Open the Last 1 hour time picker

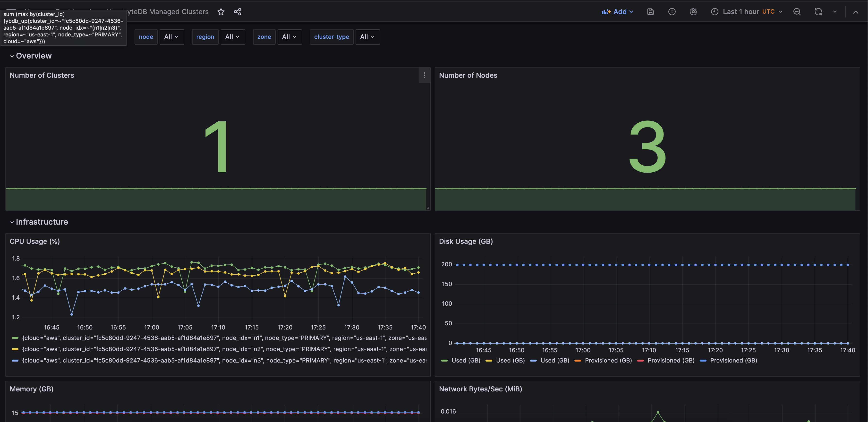tap(747, 12)
